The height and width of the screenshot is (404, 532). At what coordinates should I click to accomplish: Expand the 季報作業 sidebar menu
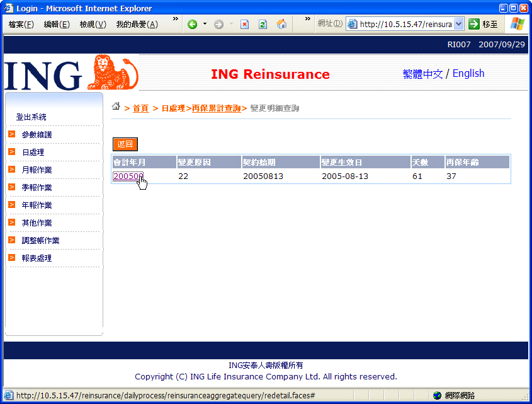tap(37, 188)
